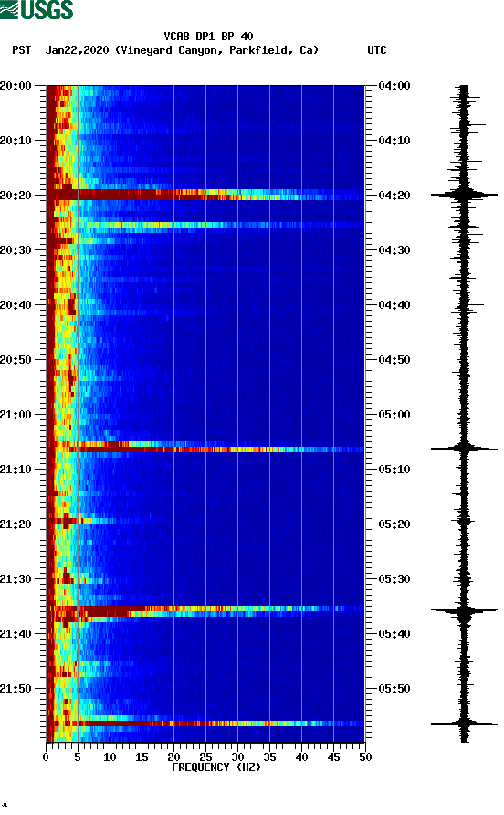This screenshot has height=815, width=504.
Task: Click the spectrogram event band near 20:25
Action: tap(205, 225)
